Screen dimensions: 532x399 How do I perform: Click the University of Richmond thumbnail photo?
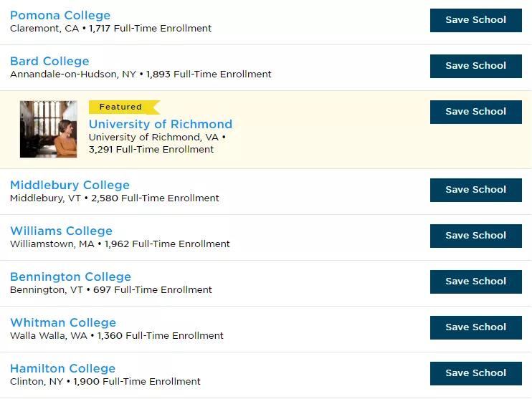[x=48, y=129]
